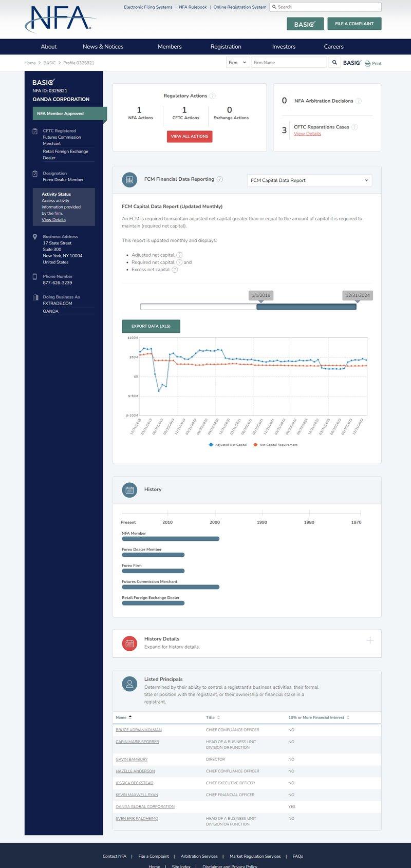Click help icon next to CFTC Reparations Cases
The width and height of the screenshot is (411, 868).
354,127
